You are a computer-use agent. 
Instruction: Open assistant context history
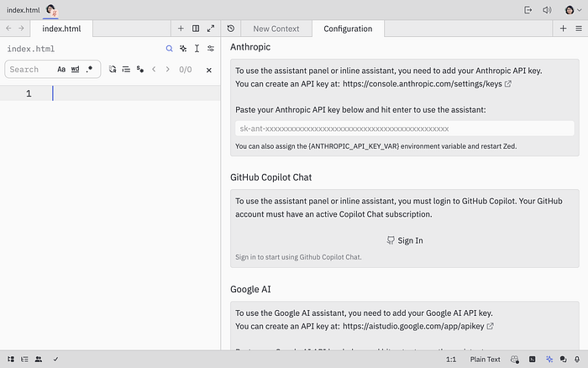[231, 29]
